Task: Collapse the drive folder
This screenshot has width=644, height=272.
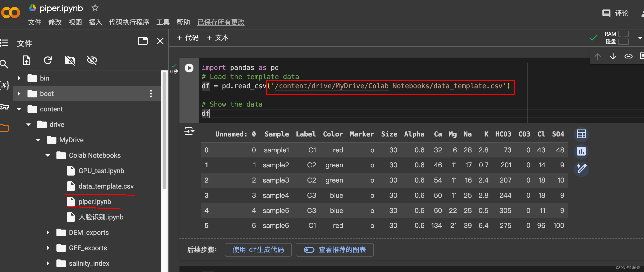Action: click(x=28, y=124)
